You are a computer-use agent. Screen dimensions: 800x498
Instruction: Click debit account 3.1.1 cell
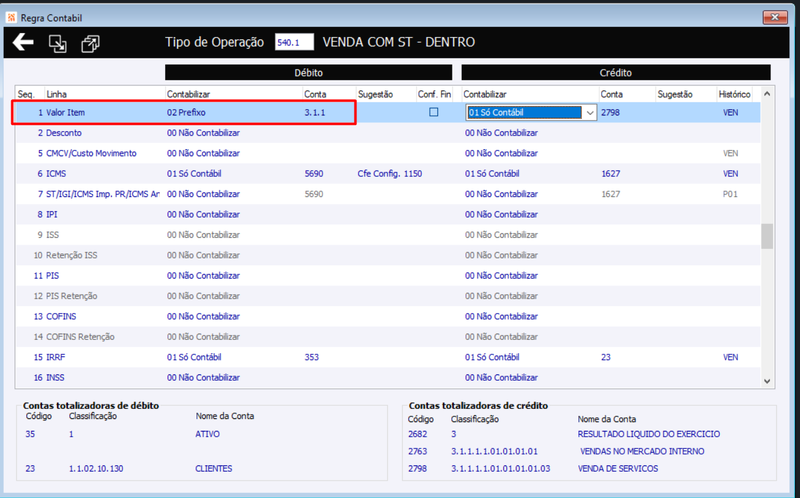click(x=315, y=112)
